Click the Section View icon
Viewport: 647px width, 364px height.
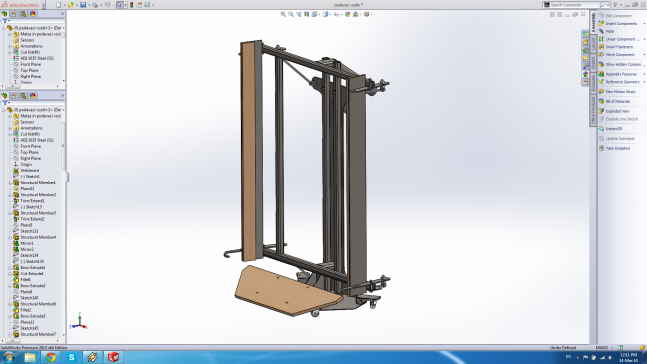pyautogui.click(x=307, y=14)
